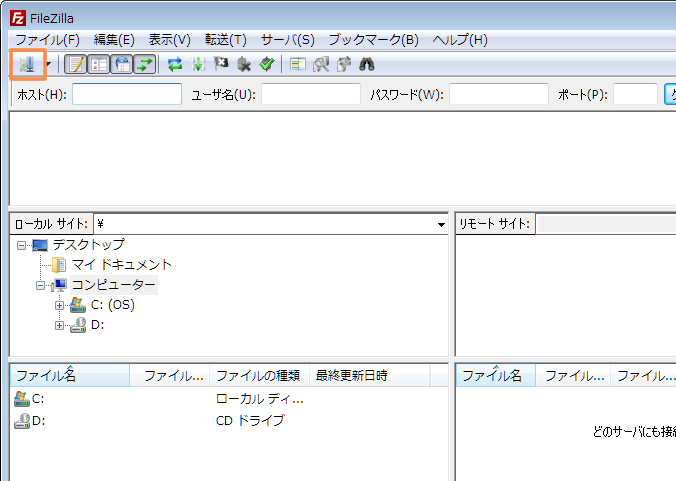
Task: Click the cancel current operation icon
Action: 221,65
